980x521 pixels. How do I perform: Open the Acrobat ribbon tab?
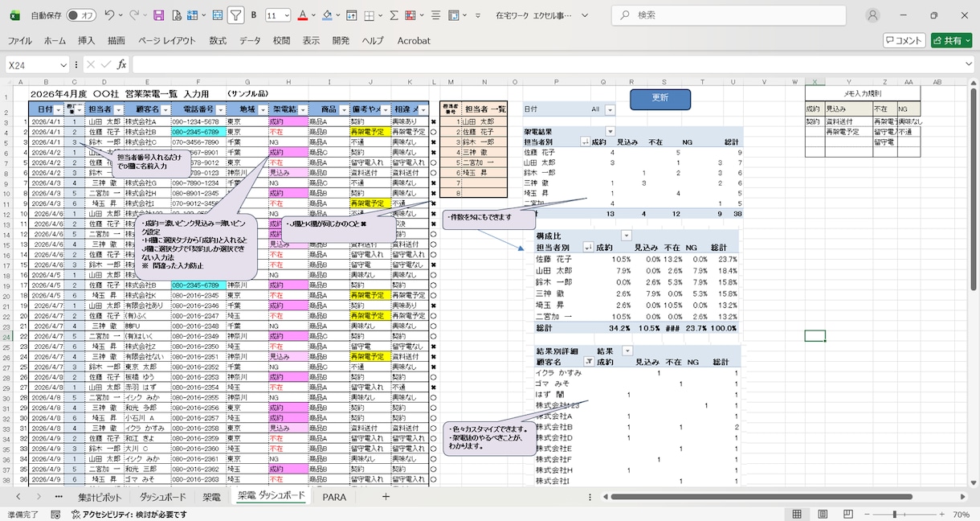414,40
